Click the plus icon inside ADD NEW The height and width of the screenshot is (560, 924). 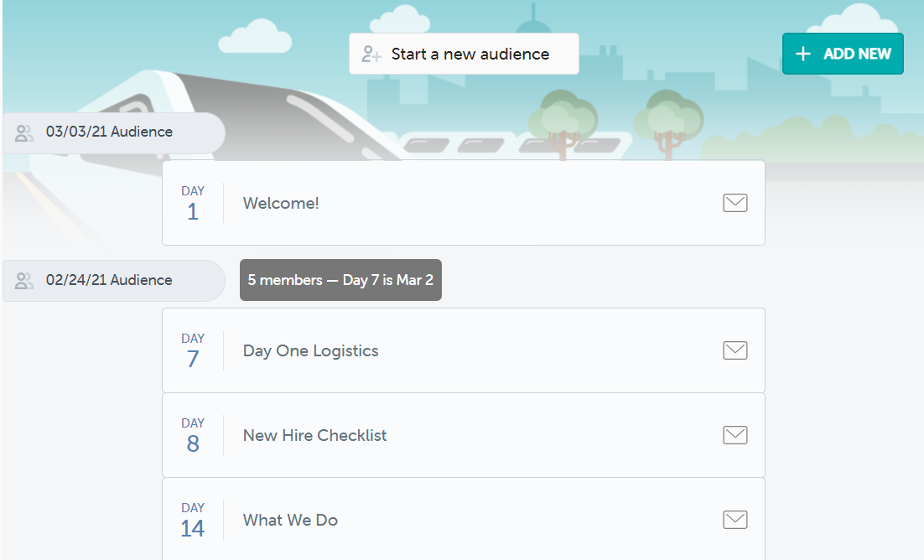(x=802, y=53)
